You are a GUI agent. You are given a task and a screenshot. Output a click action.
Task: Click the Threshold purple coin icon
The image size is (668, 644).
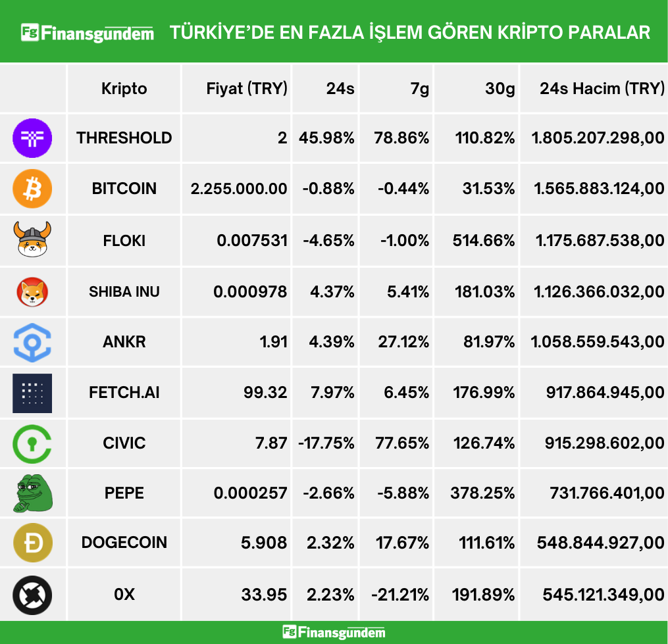click(32, 137)
